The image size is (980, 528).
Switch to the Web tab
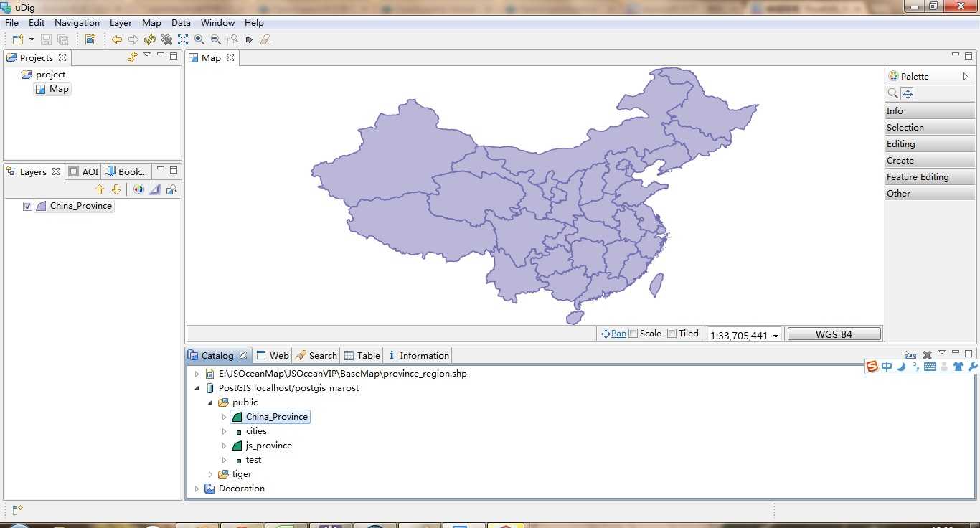(273, 355)
